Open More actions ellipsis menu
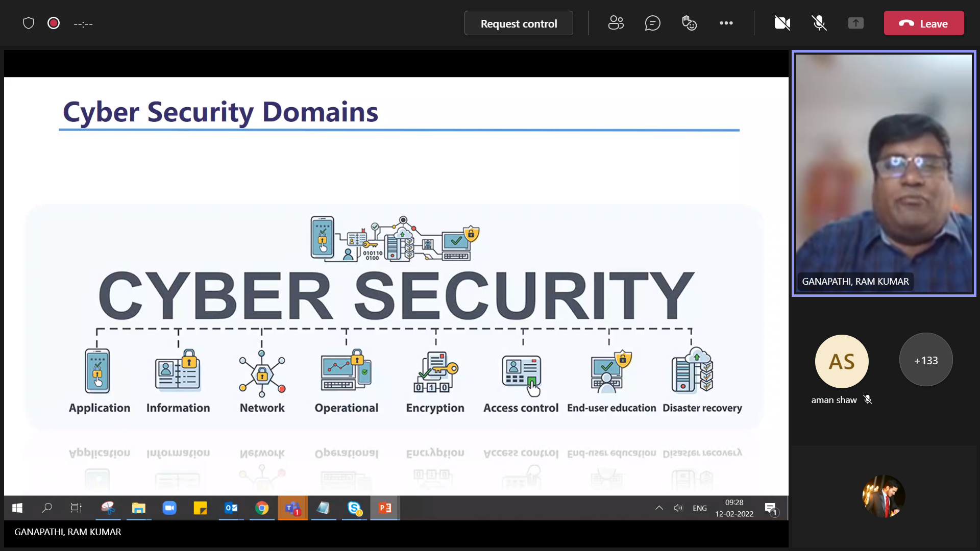980x551 pixels. coord(726,23)
